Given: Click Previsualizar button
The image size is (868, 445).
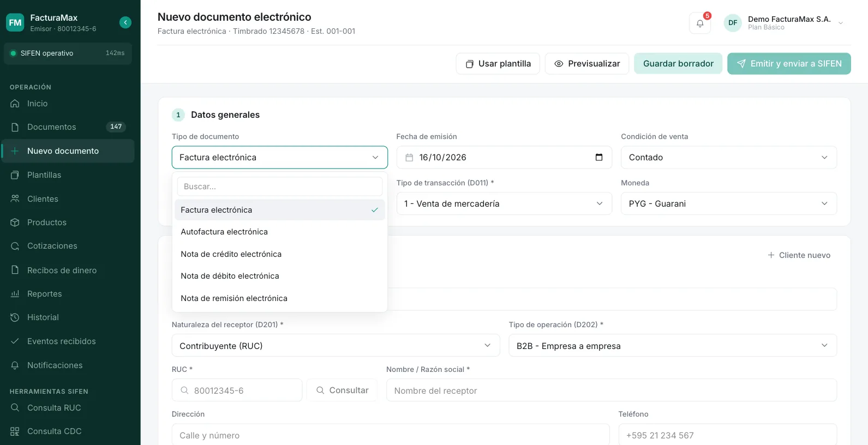Looking at the screenshot, I should pos(587,64).
